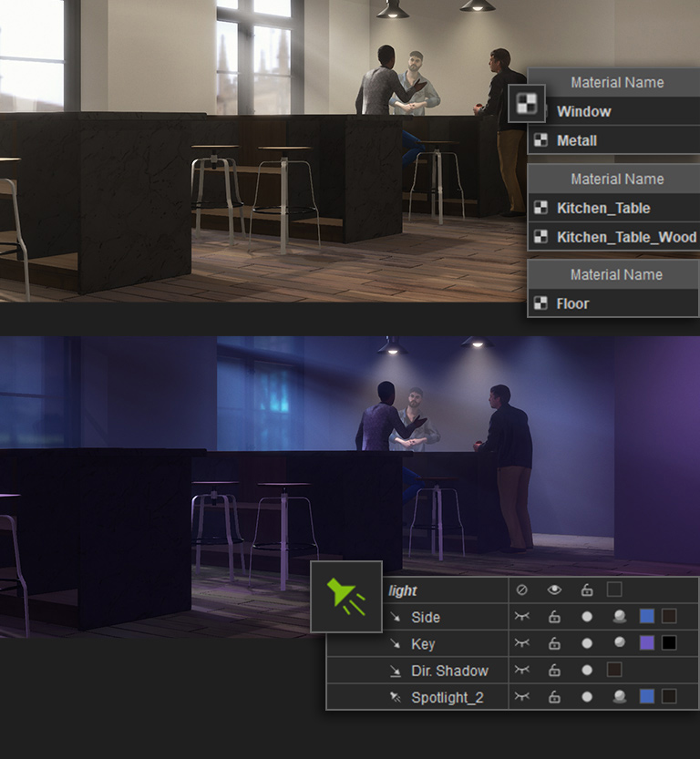Open the purple color swatch for Key light
700x759 pixels.
coord(646,643)
